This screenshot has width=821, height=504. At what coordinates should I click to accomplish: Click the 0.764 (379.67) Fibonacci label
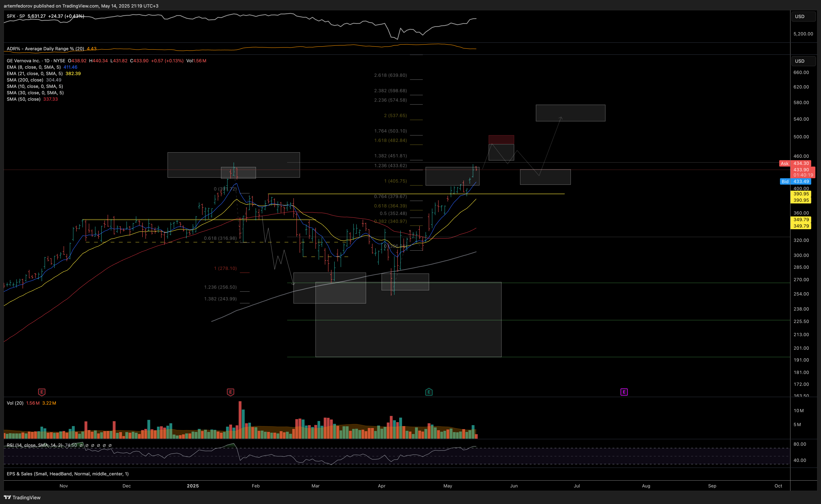point(390,196)
